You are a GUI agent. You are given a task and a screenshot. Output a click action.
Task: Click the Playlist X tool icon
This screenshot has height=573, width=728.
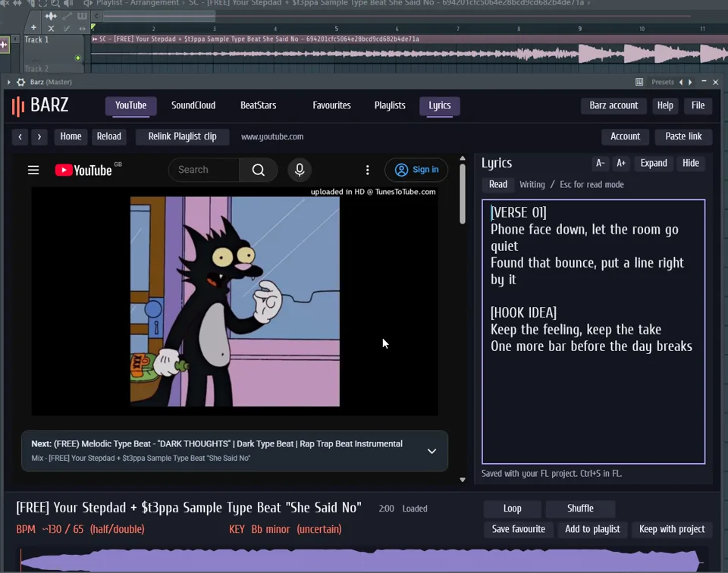[x=51, y=28]
